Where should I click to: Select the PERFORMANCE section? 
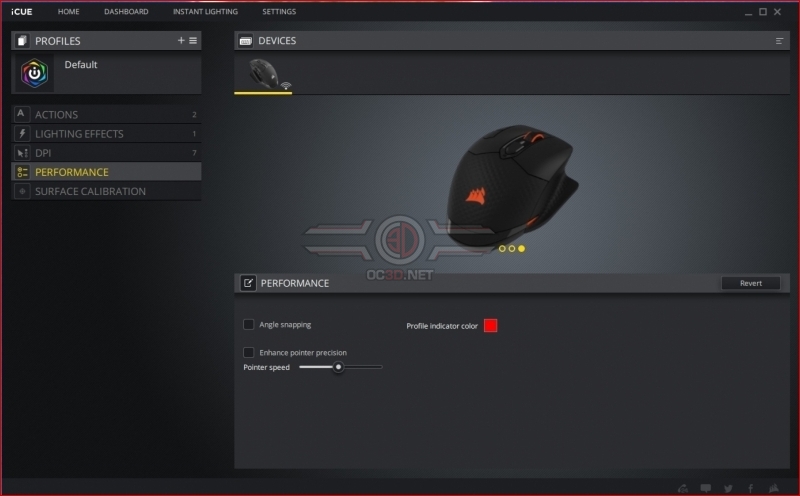pyautogui.click(x=106, y=172)
